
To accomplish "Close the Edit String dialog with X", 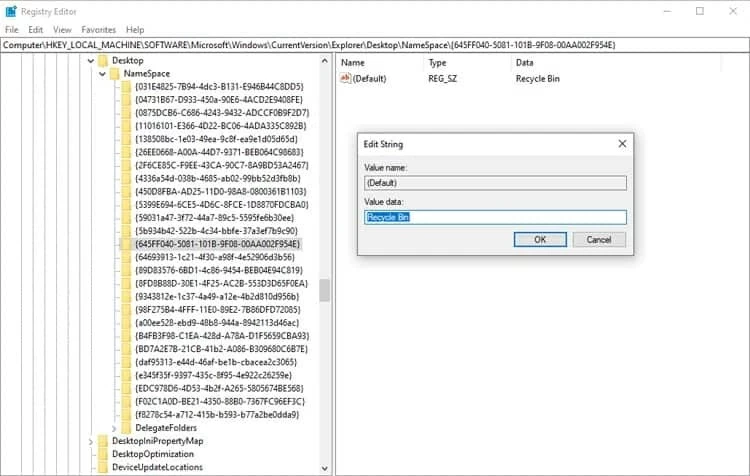I will [x=623, y=144].
